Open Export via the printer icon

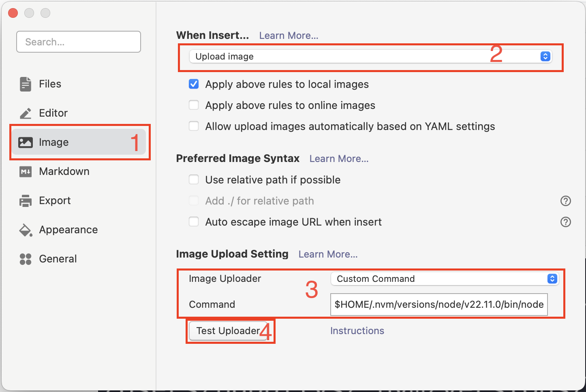click(x=26, y=201)
